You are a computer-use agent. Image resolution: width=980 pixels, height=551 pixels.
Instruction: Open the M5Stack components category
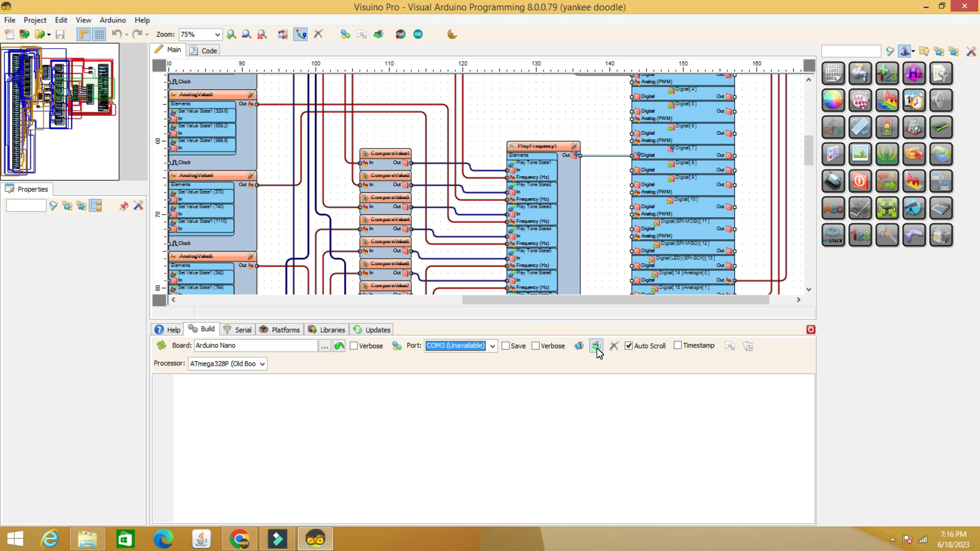[x=833, y=235]
